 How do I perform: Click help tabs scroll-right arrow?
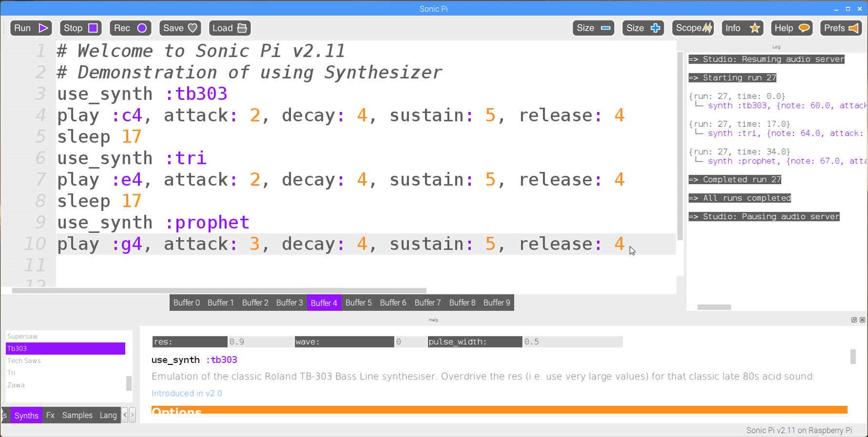tap(132, 415)
